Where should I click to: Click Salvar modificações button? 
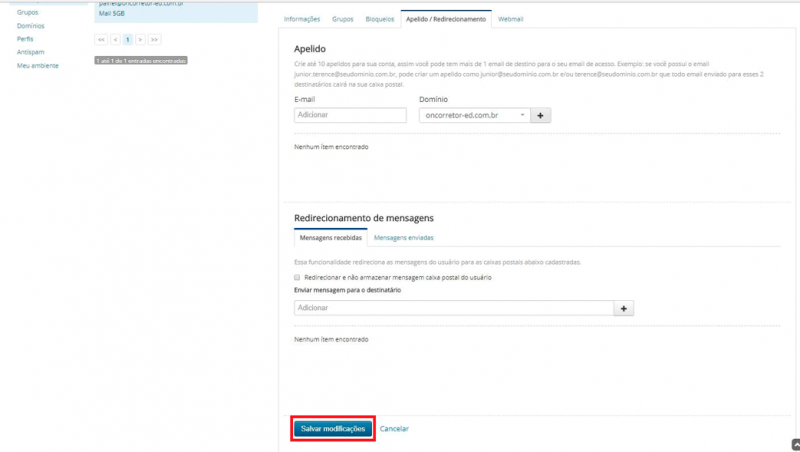[333, 429]
